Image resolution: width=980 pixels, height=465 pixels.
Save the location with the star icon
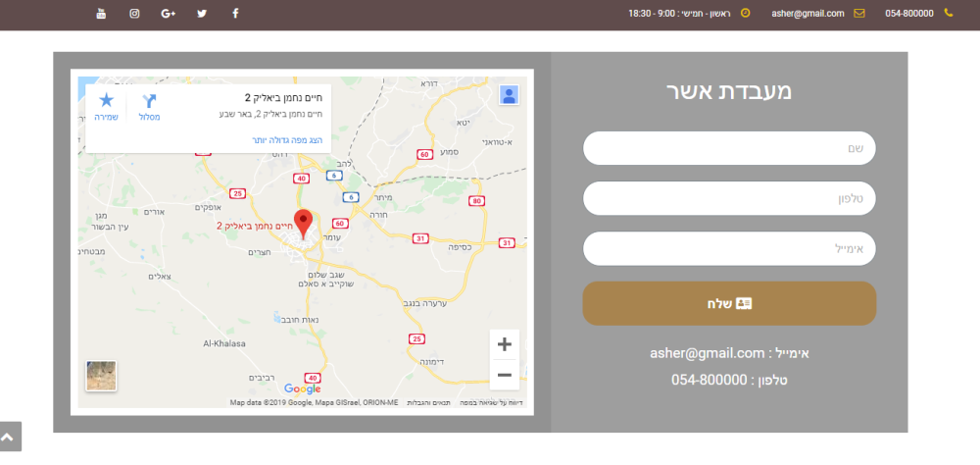coord(107,101)
